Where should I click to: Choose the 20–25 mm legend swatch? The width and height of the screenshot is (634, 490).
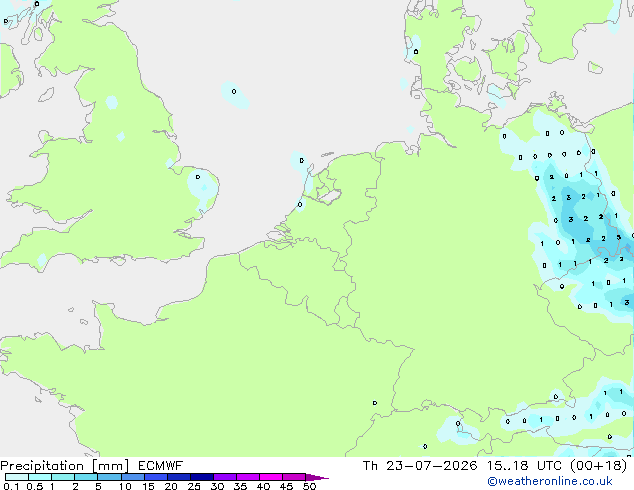tap(178, 477)
